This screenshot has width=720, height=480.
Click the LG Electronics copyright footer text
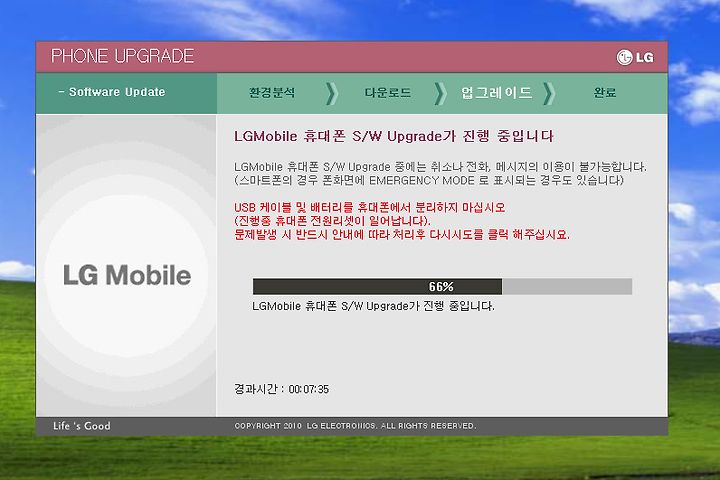click(355, 426)
